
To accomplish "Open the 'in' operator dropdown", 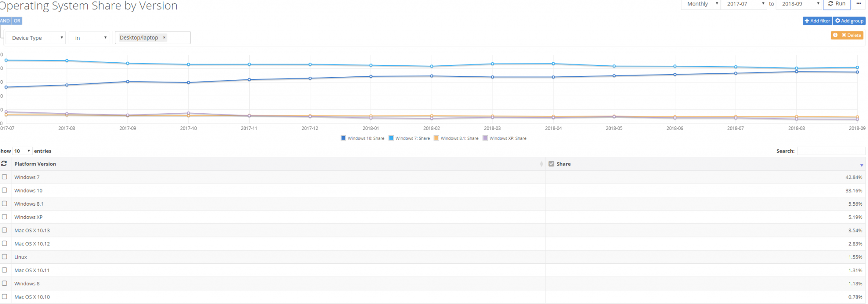I will click(x=89, y=38).
